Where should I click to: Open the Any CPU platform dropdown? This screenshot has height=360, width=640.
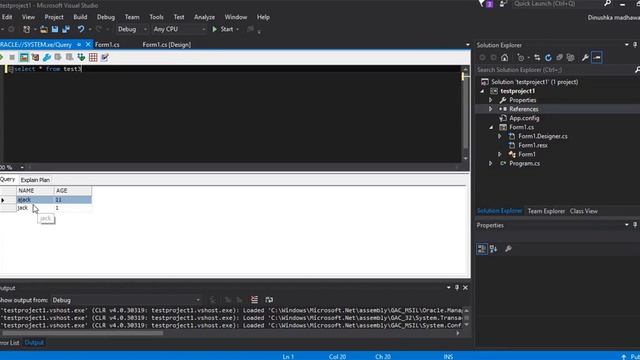179,29
